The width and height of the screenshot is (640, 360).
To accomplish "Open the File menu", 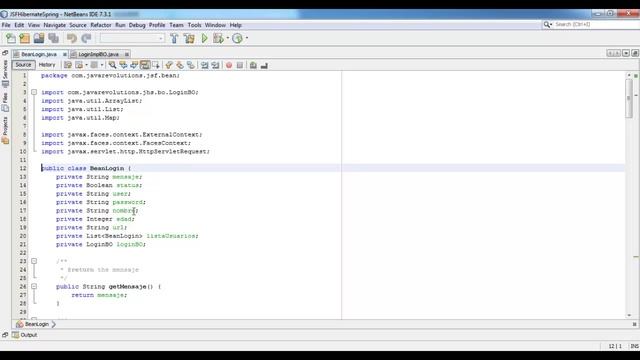I will coord(6,25).
